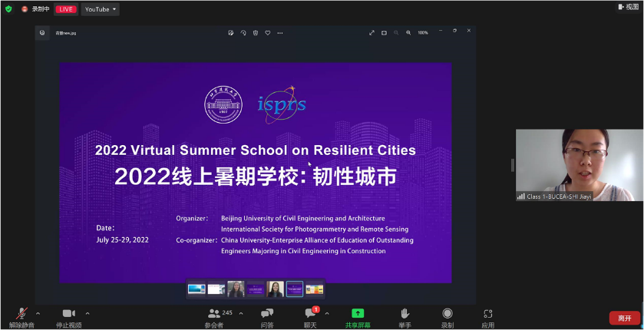The image size is (644, 330).
Task: Open the participants panel (参会者)
Action: (x=214, y=314)
